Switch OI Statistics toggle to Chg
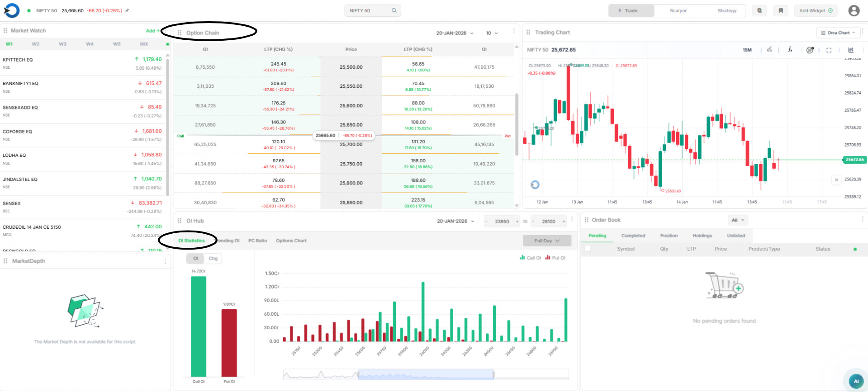This screenshot has height=392, width=868. pyautogui.click(x=213, y=259)
